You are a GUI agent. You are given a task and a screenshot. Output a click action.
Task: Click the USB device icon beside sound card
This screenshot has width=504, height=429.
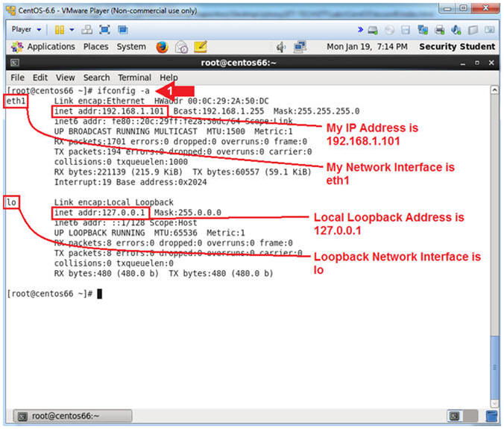473,31
